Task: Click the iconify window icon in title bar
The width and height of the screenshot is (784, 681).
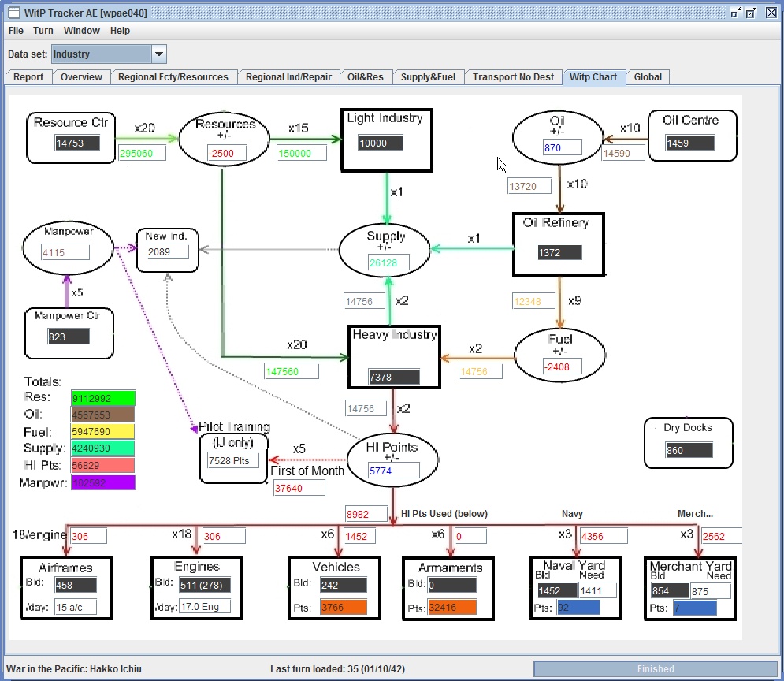Action: pos(736,13)
